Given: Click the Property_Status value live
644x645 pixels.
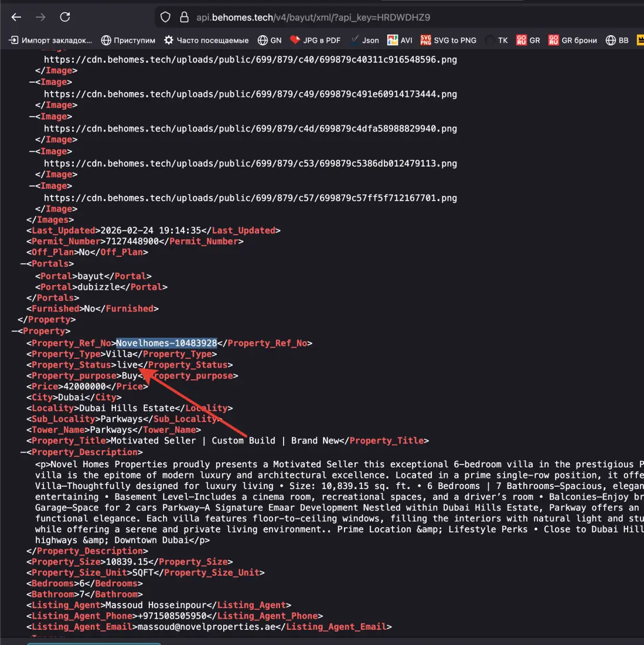Looking at the screenshot, I should click(x=127, y=365).
